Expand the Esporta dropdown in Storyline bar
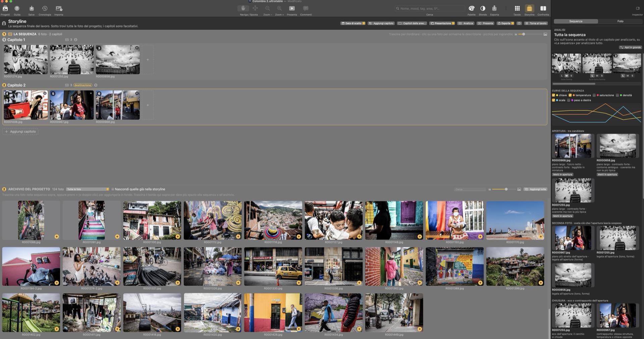The width and height of the screenshot is (644, 339). (x=506, y=23)
